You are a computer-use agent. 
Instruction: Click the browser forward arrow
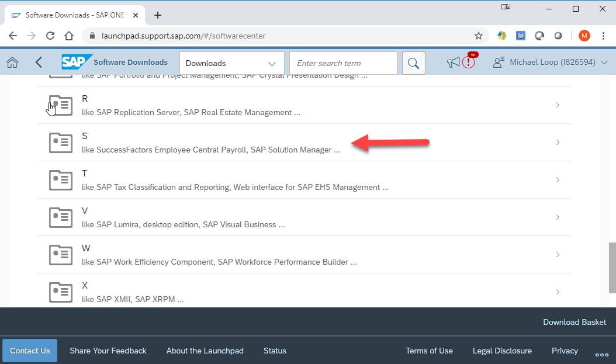pos(32,36)
